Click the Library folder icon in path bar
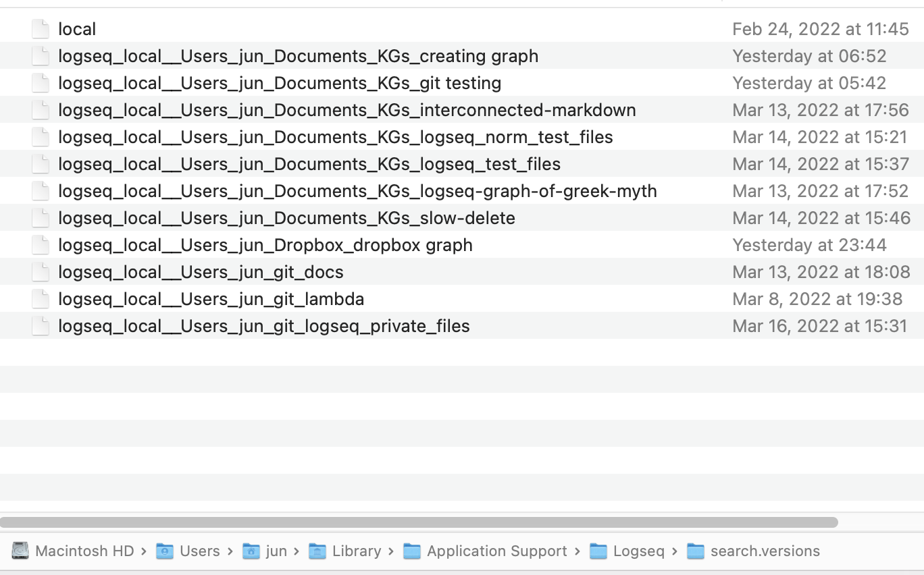Image resolution: width=924 pixels, height=575 pixels. (x=316, y=551)
